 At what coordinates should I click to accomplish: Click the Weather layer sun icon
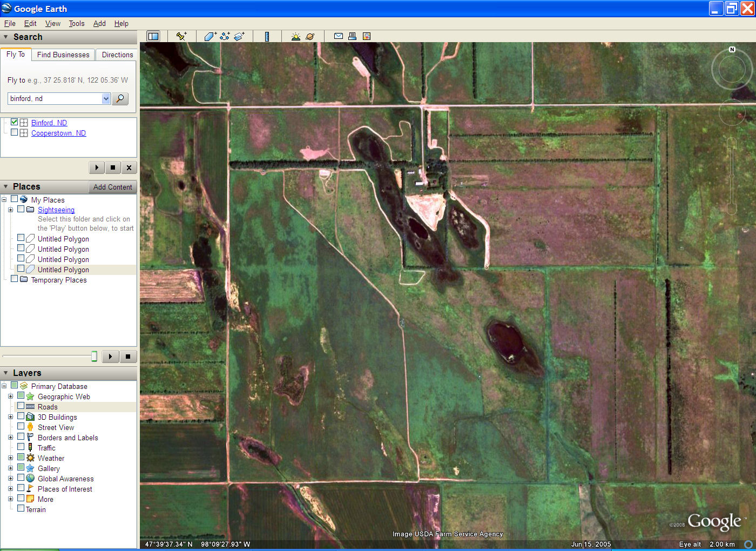(30, 458)
